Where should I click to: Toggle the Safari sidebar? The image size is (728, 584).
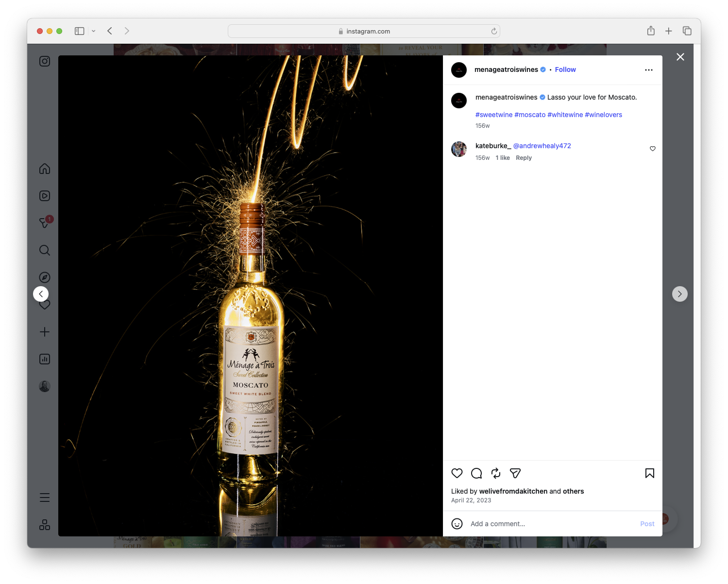click(79, 31)
